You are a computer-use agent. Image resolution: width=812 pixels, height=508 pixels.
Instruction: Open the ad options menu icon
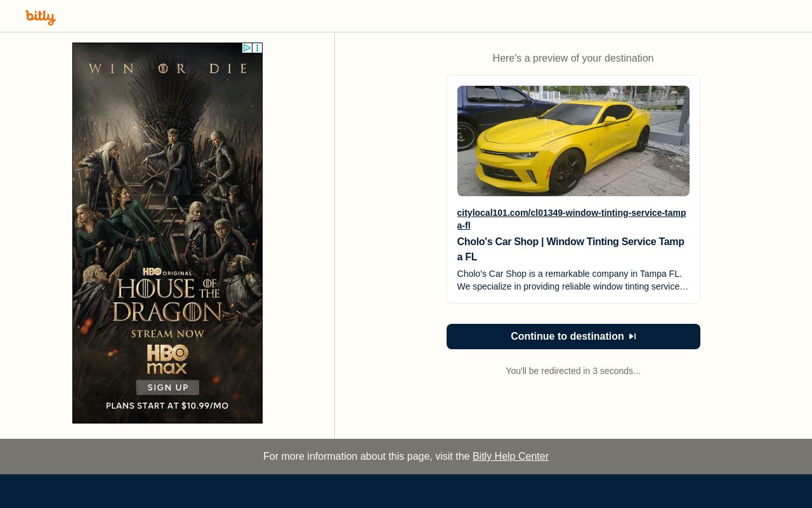(x=257, y=48)
